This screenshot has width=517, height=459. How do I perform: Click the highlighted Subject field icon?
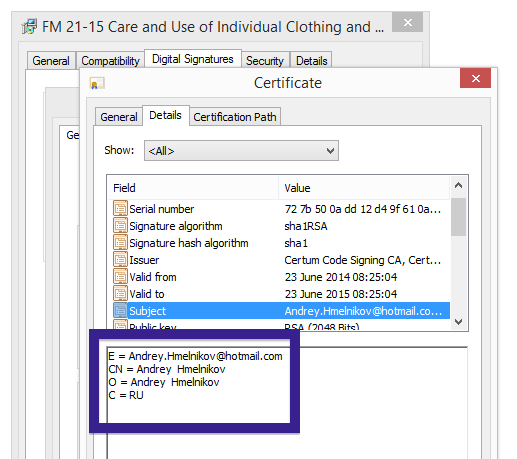point(120,311)
